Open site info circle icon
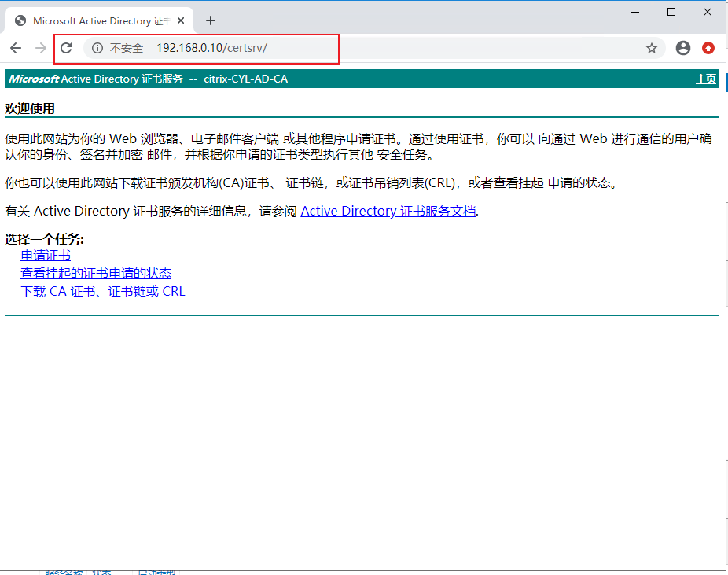This screenshot has width=728, height=575. click(97, 48)
